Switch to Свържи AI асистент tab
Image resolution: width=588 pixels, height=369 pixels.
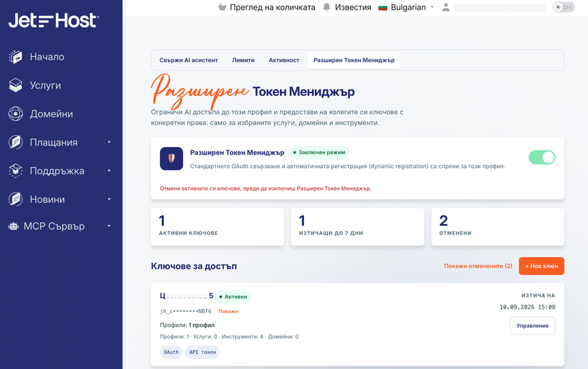pos(188,60)
